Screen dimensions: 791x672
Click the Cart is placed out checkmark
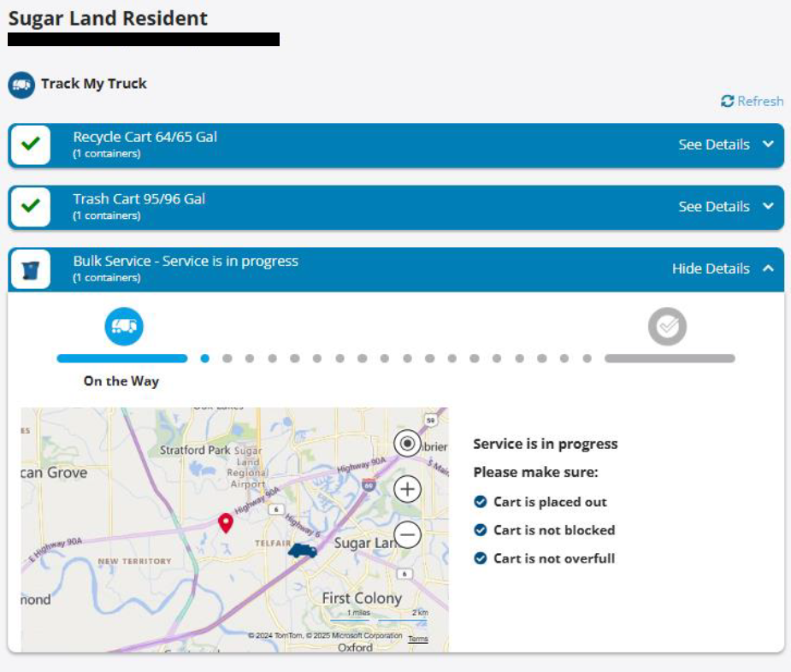coord(479,503)
